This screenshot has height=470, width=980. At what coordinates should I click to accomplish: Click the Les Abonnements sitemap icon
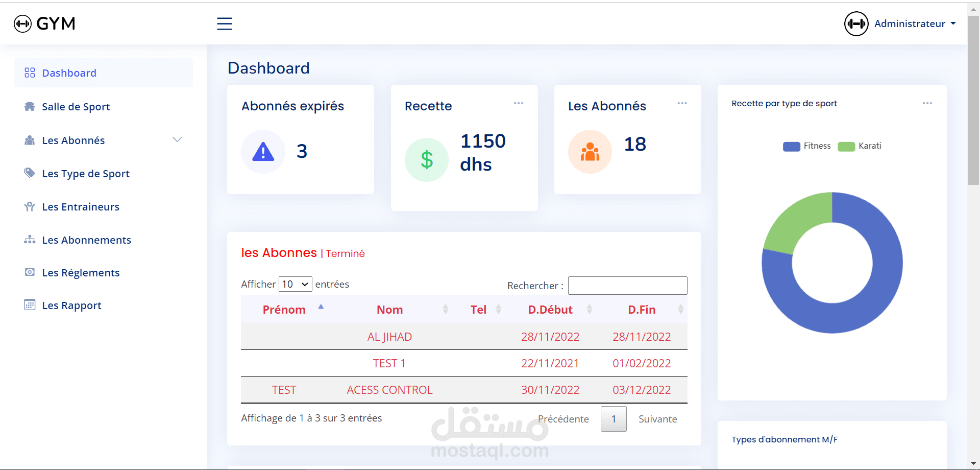pos(30,240)
